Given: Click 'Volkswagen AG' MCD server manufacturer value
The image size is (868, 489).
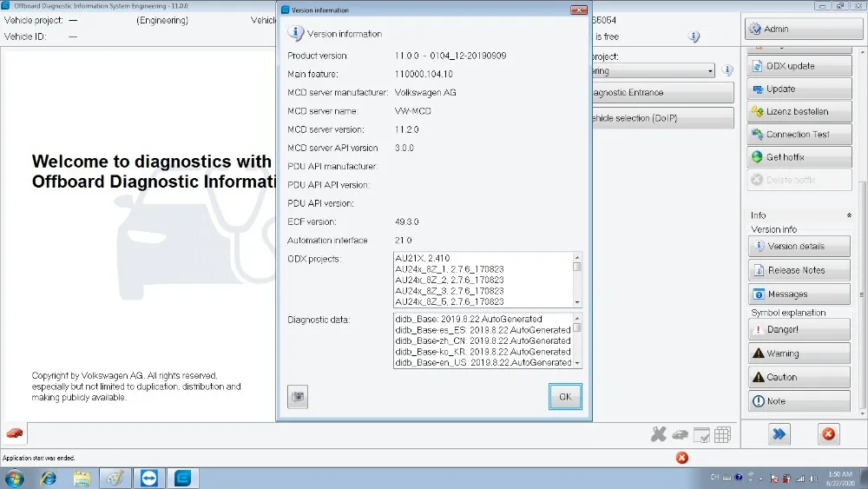Looking at the screenshot, I should 425,92.
